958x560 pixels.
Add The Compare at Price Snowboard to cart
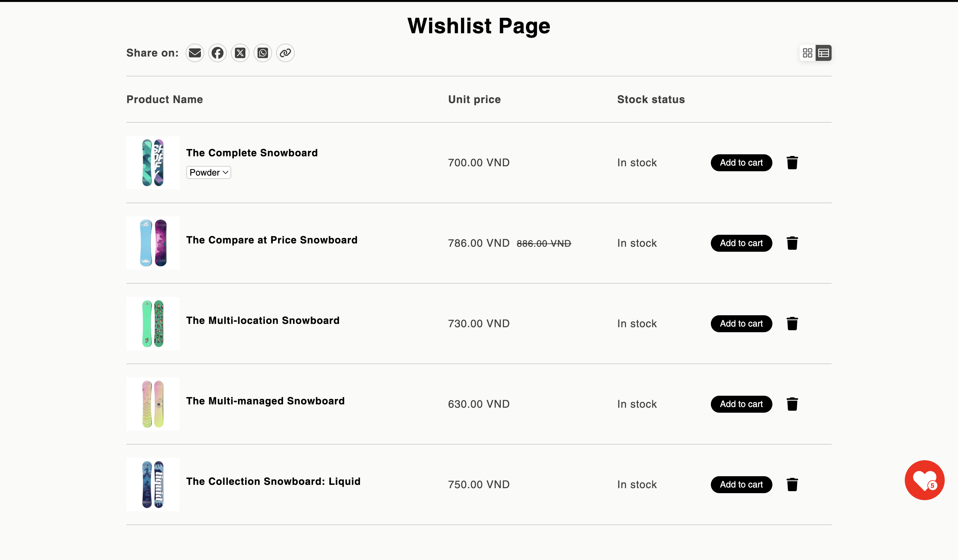point(741,243)
